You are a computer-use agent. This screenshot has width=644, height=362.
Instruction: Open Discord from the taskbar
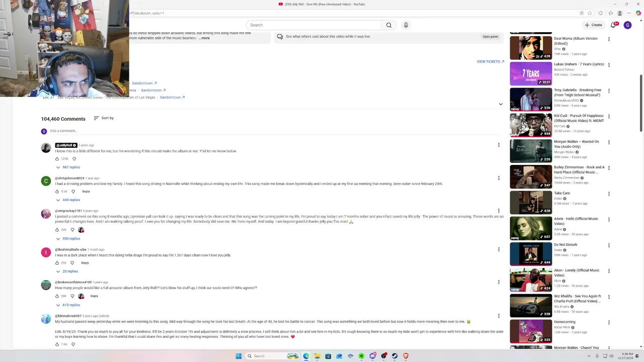point(372,356)
